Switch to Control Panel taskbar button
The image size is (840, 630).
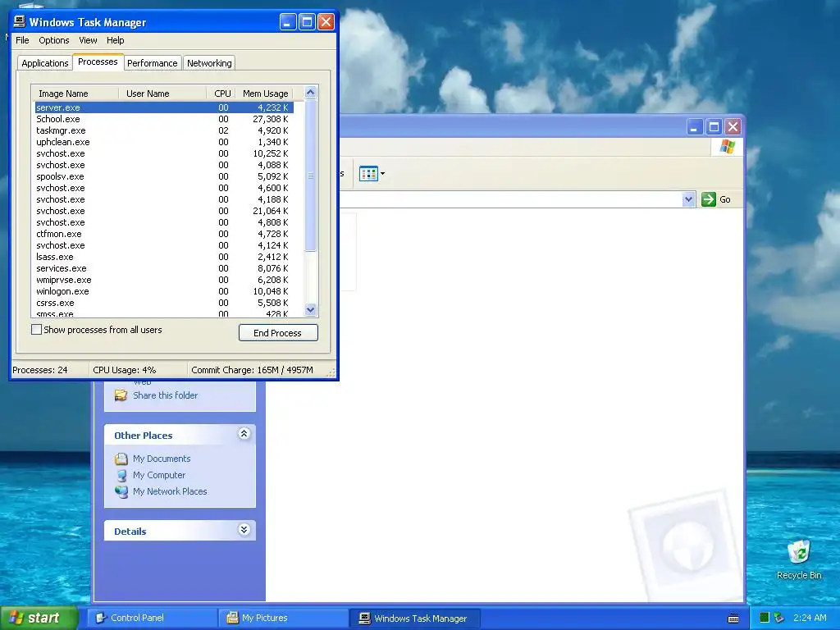coord(152,618)
